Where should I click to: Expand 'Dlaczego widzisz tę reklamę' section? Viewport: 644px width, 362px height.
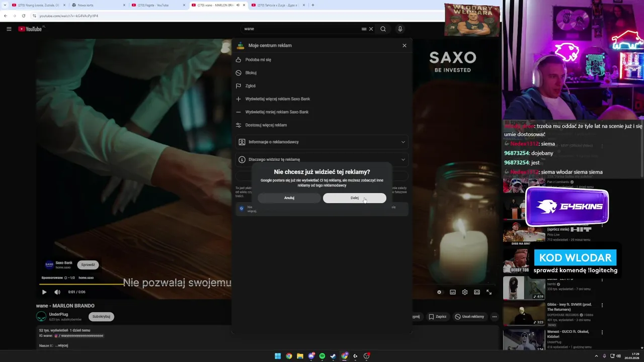tap(322, 159)
